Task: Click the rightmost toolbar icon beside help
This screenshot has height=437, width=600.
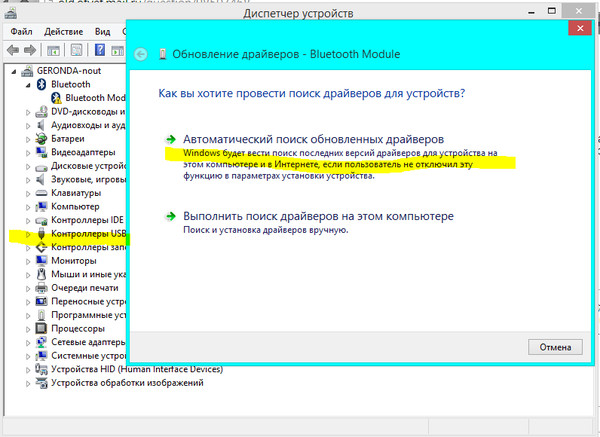Action: pyautogui.click(x=117, y=50)
